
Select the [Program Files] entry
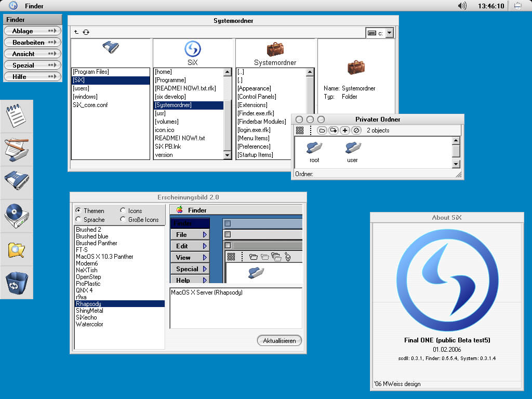click(x=111, y=72)
